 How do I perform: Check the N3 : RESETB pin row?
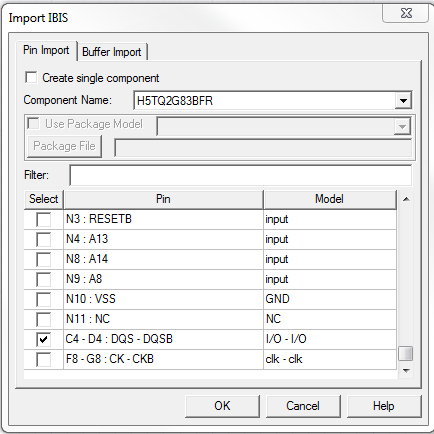[44, 219]
